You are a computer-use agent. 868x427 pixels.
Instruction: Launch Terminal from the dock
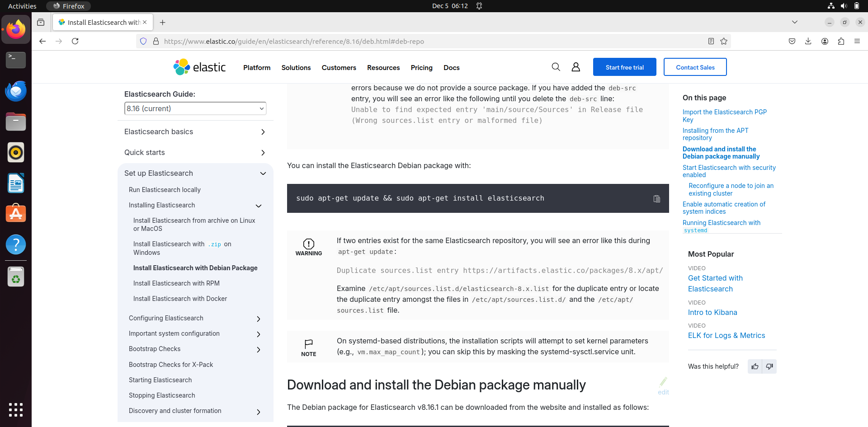16,60
